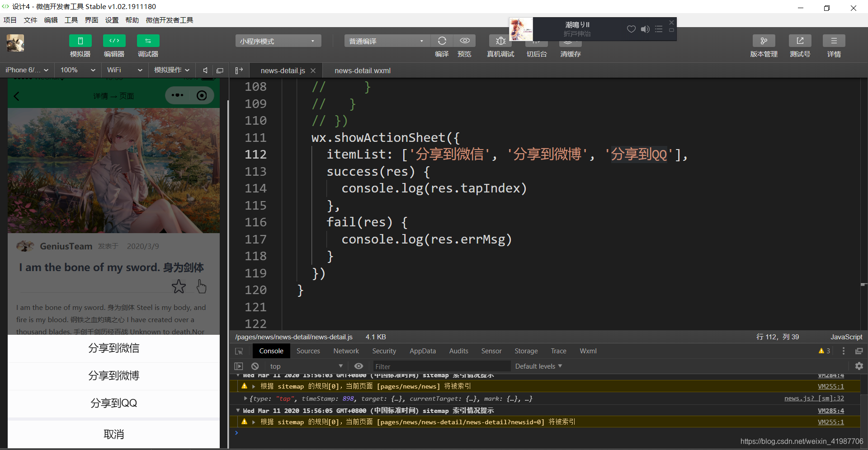Select the Wxml devtools tab
The width and height of the screenshot is (868, 450).
coord(588,351)
